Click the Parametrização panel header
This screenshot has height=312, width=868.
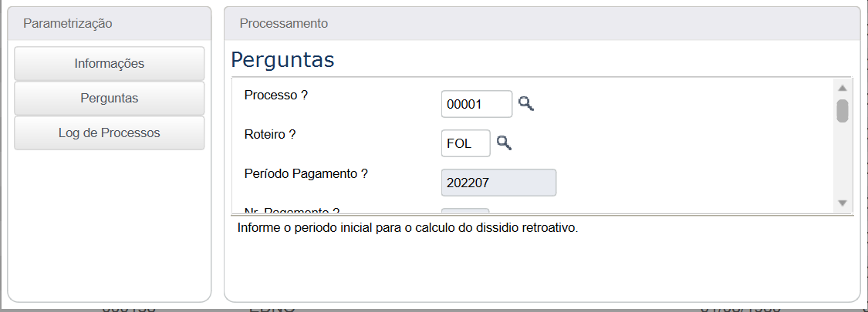(x=109, y=23)
